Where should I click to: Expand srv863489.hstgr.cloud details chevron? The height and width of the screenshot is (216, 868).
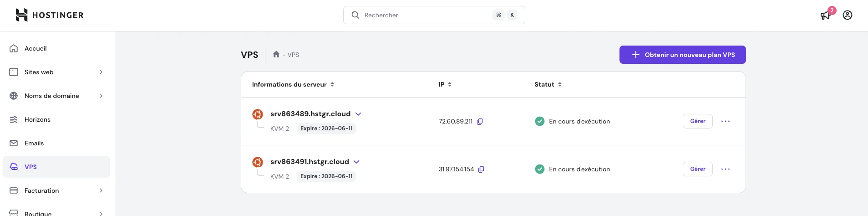358,114
